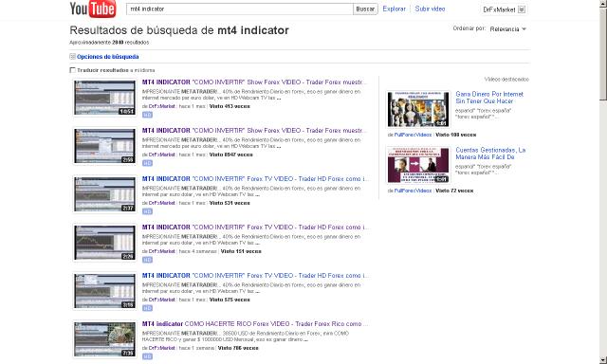This screenshot has height=364, width=607.
Task: Click the page scrollbar down arrow
Action: (x=603, y=360)
